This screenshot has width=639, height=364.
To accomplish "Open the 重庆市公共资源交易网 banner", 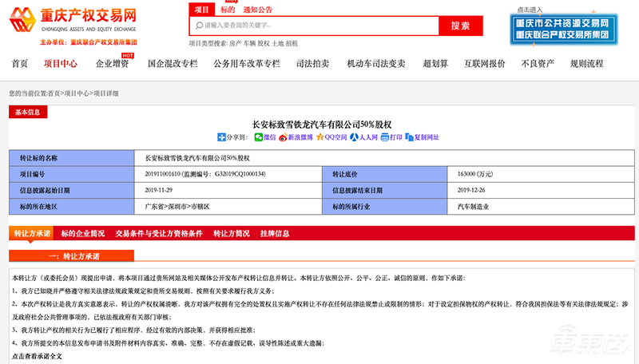I will [x=564, y=30].
